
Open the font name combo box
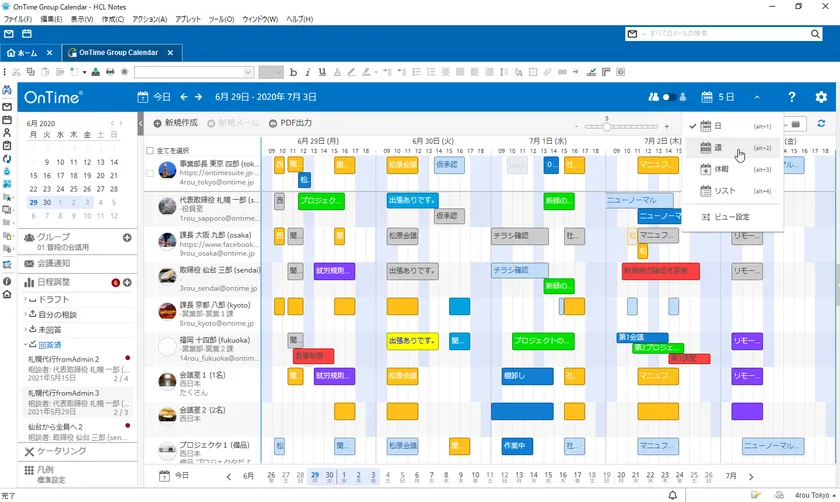click(x=194, y=72)
